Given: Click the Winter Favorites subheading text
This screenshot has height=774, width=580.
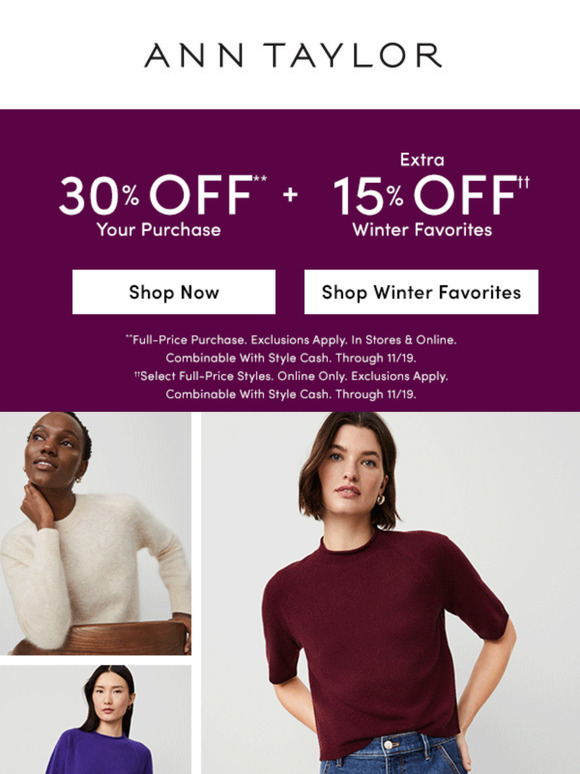Looking at the screenshot, I should point(422,230).
